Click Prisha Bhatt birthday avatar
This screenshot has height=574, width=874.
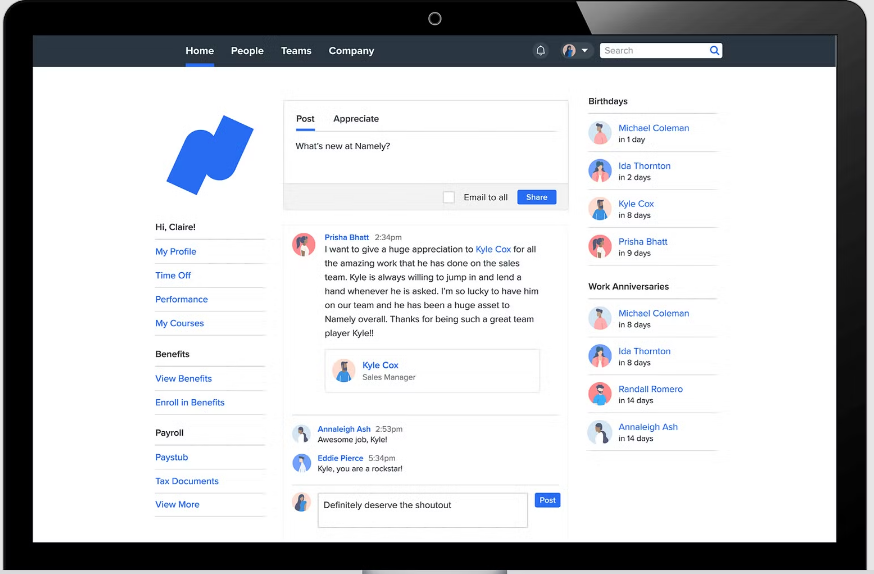[600, 246]
